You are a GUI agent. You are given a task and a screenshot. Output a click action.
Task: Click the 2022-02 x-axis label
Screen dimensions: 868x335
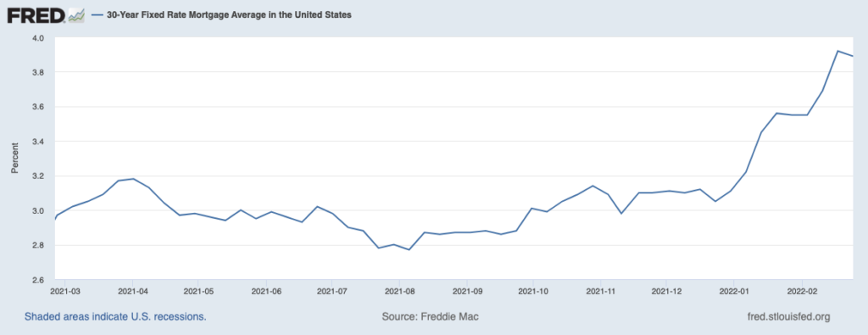(x=802, y=291)
